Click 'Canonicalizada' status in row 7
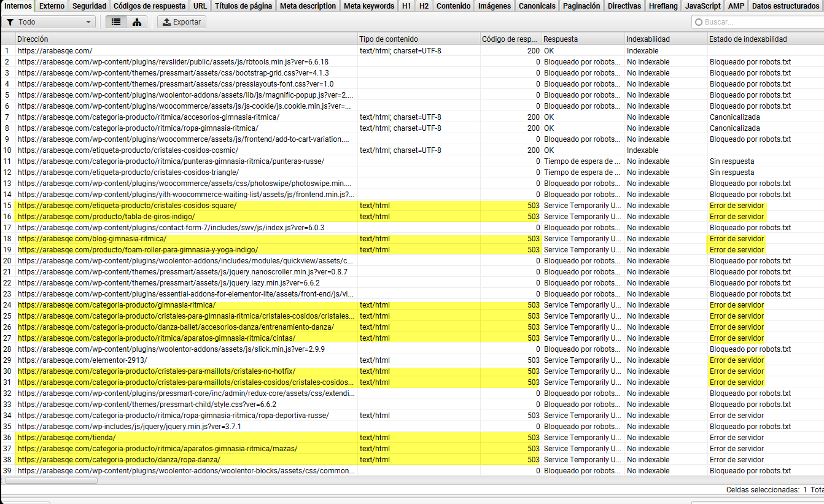The width and height of the screenshot is (824, 504). (x=734, y=117)
